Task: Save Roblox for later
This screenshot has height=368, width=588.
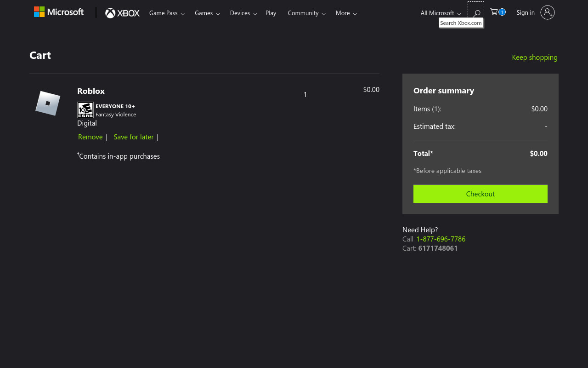Action: [134, 137]
